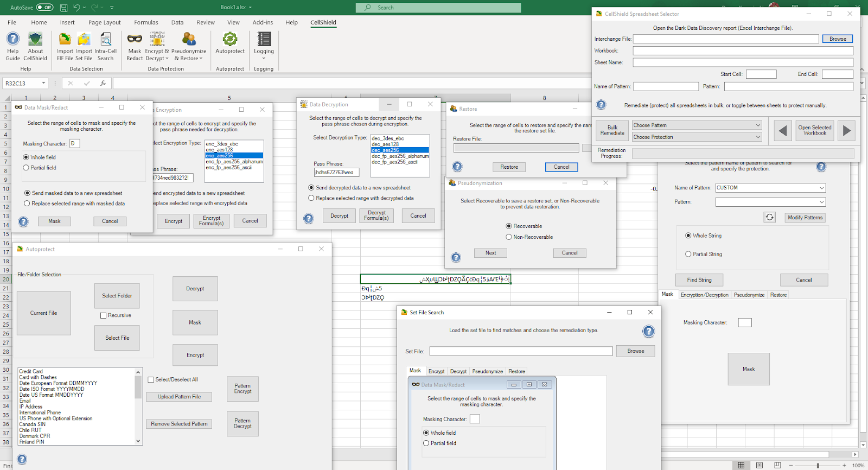The image size is (868, 470).
Task: Click help icon in Data Decryption dialog
Action: pyautogui.click(x=309, y=219)
